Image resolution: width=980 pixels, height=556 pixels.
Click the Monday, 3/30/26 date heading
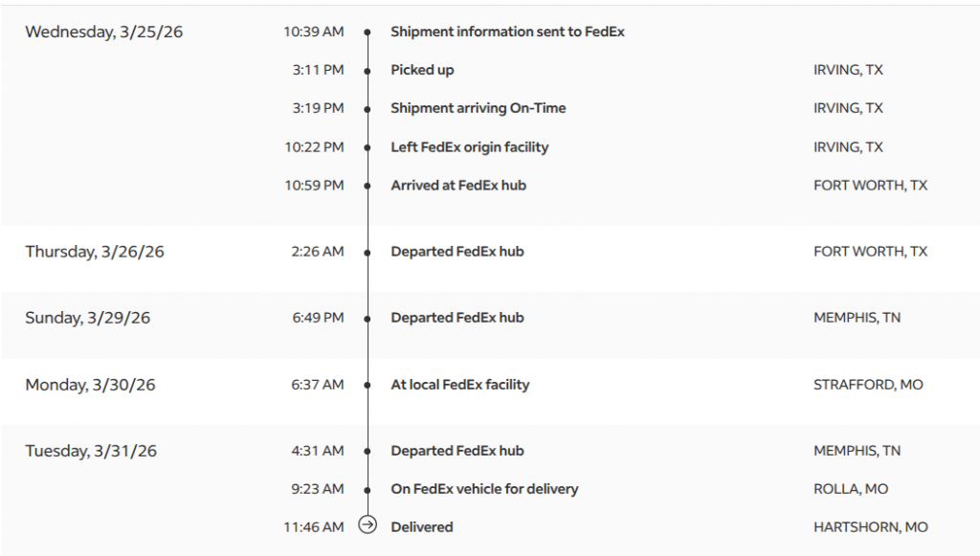(x=90, y=385)
